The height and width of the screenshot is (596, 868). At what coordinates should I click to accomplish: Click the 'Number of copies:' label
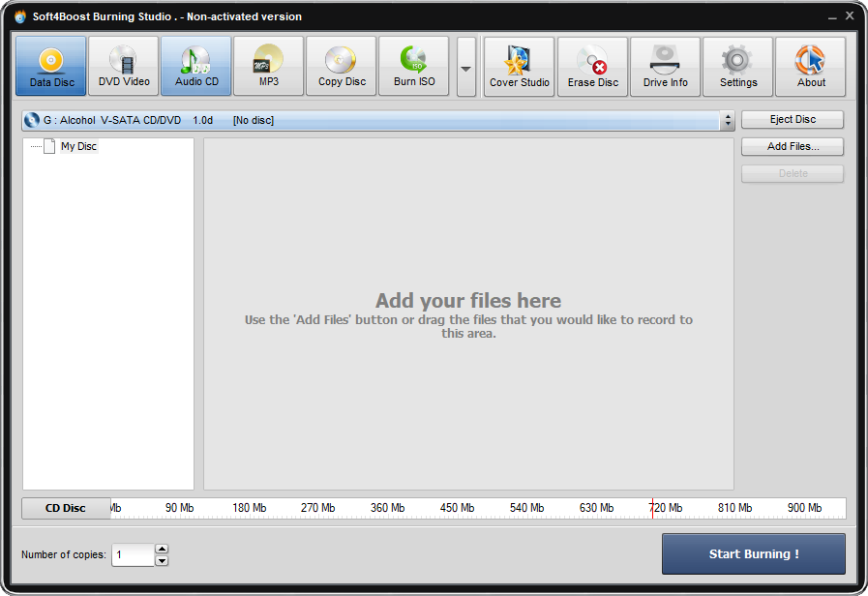pos(64,554)
